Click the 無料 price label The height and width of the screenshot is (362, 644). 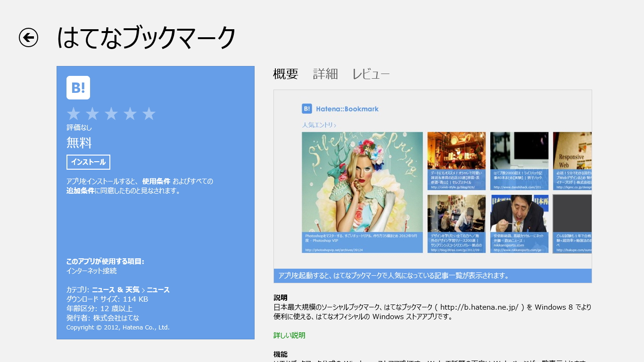click(x=79, y=143)
